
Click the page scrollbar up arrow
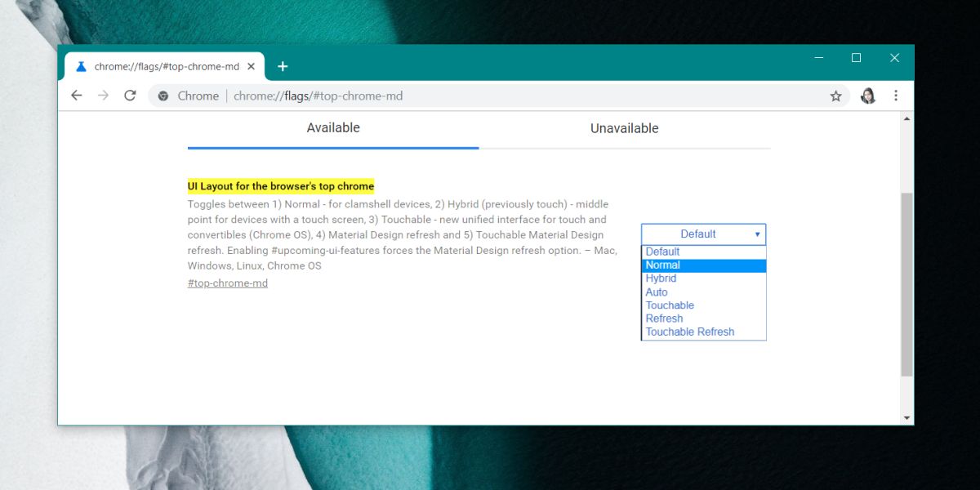tap(906, 119)
